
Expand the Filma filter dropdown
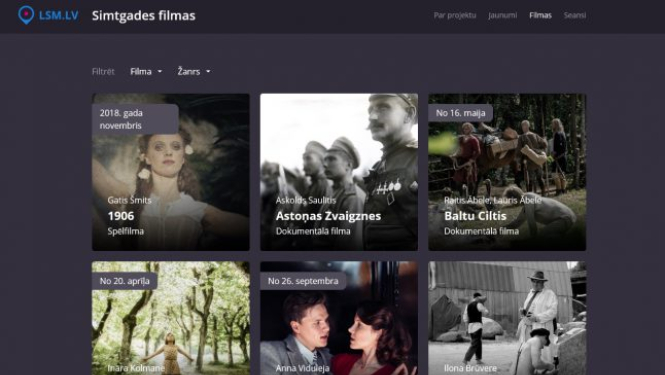[146, 71]
